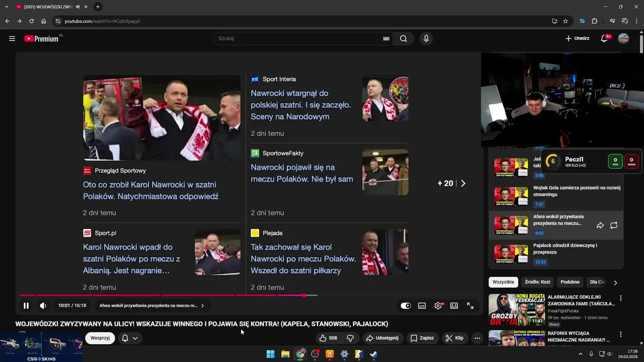
Task: Open 'ALARMUJĄCE ODKLEJKI ZAWODNIKA FAME' video
Action: click(x=581, y=300)
